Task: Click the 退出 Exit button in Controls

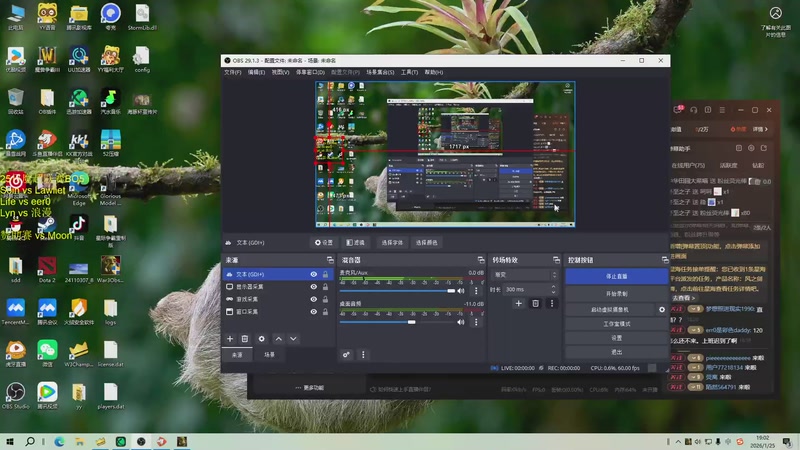Action: point(616,353)
